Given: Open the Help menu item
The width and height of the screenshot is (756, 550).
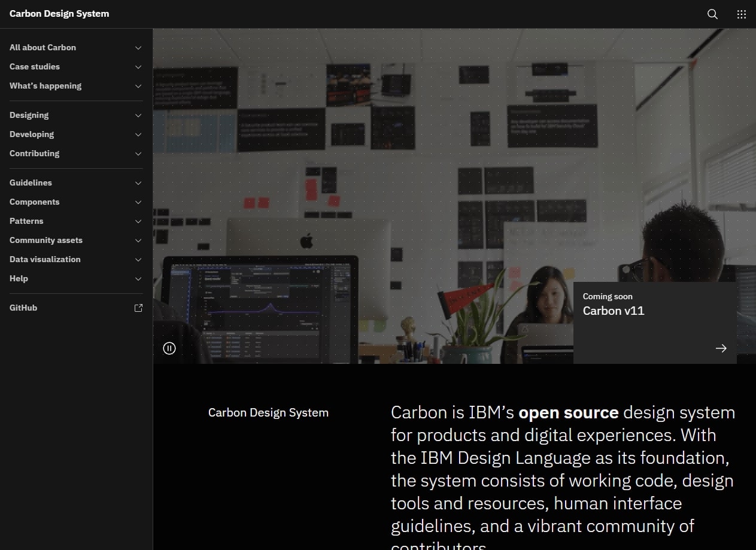Looking at the screenshot, I should click(x=76, y=278).
